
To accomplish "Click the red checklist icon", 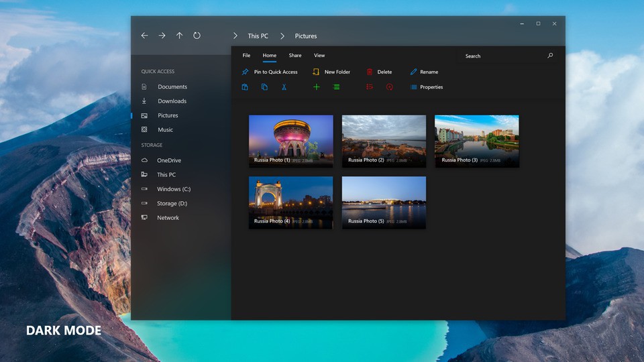I will [369, 87].
